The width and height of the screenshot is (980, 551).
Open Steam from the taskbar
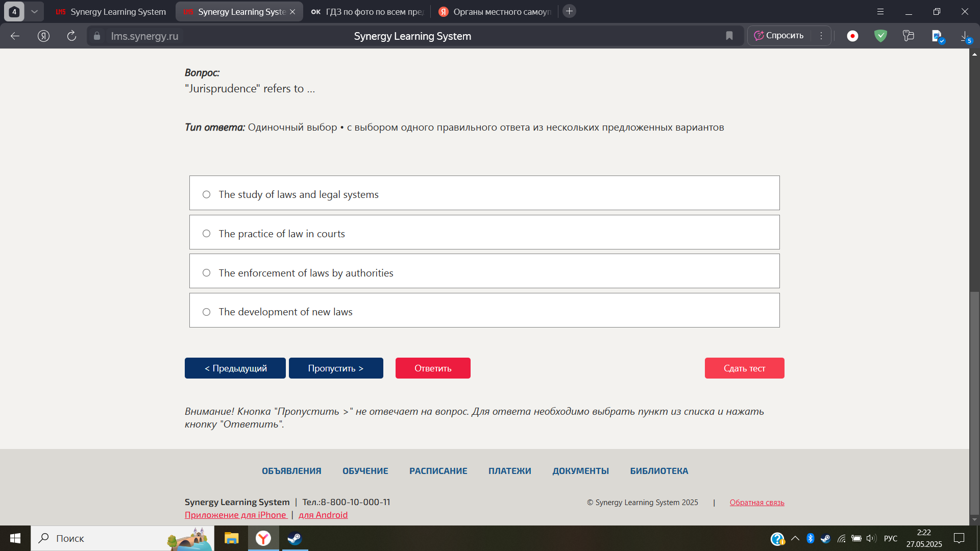coord(295,538)
